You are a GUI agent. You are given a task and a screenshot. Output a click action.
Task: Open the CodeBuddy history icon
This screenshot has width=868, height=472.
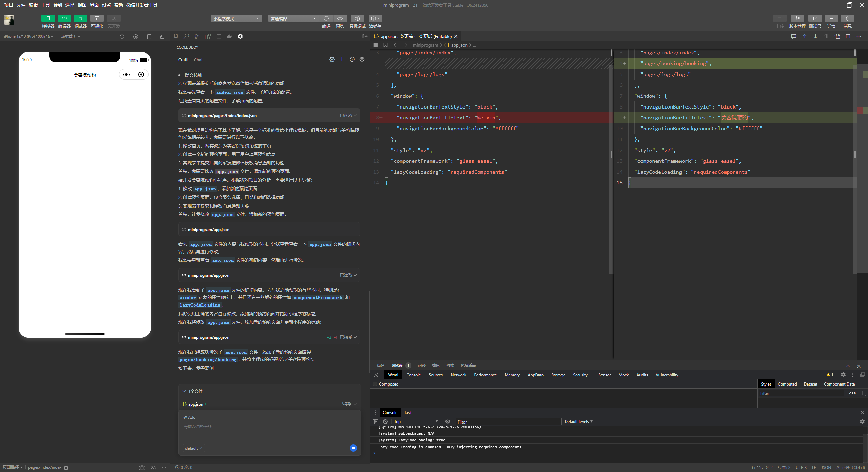pyautogui.click(x=352, y=59)
